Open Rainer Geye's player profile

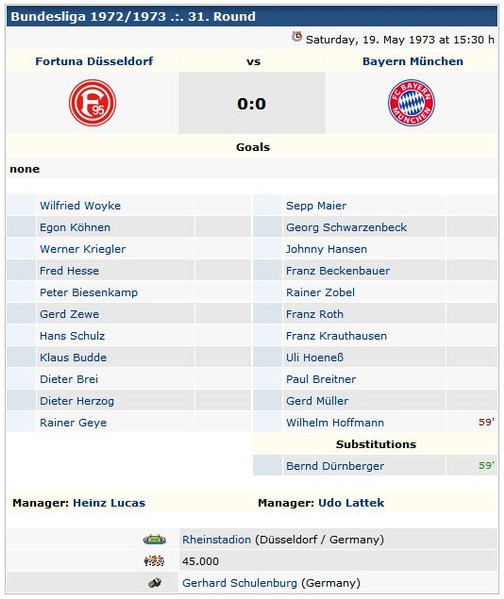click(73, 423)
